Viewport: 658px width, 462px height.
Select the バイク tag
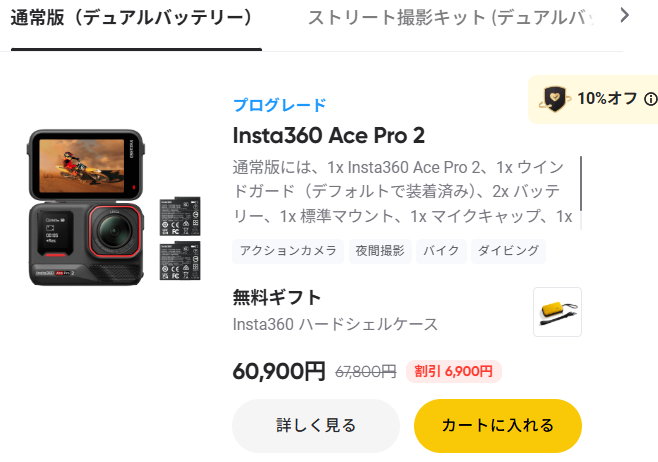[x=441, y=251]
